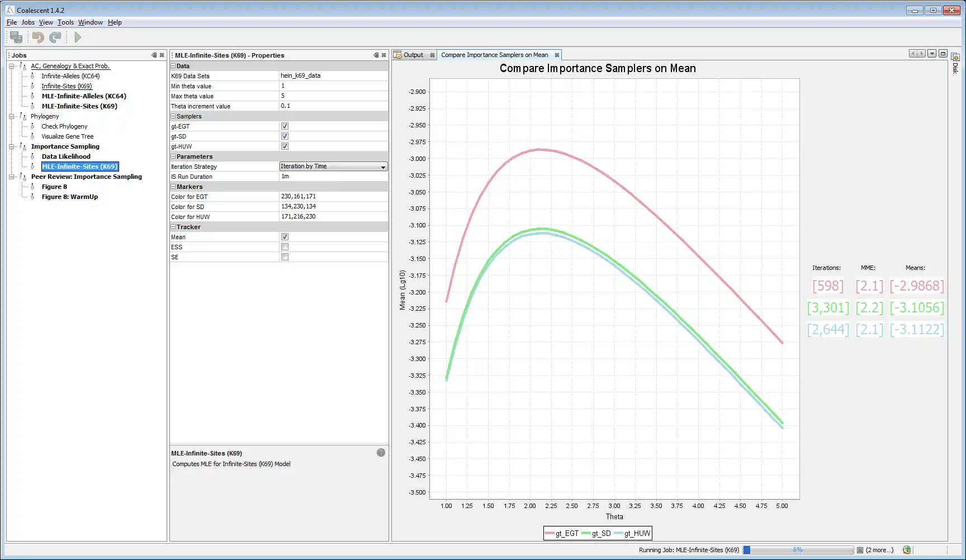Open the Tools menu
Image resolution: width=966 pixels, height=560 pixels.
(x=65, y=22)
